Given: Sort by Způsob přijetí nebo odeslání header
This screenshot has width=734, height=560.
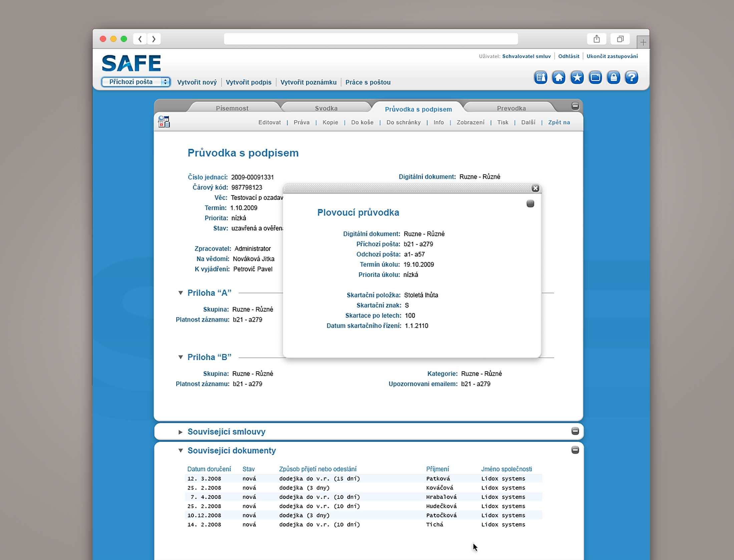Looking at the screenshot, I should [318, 469].
